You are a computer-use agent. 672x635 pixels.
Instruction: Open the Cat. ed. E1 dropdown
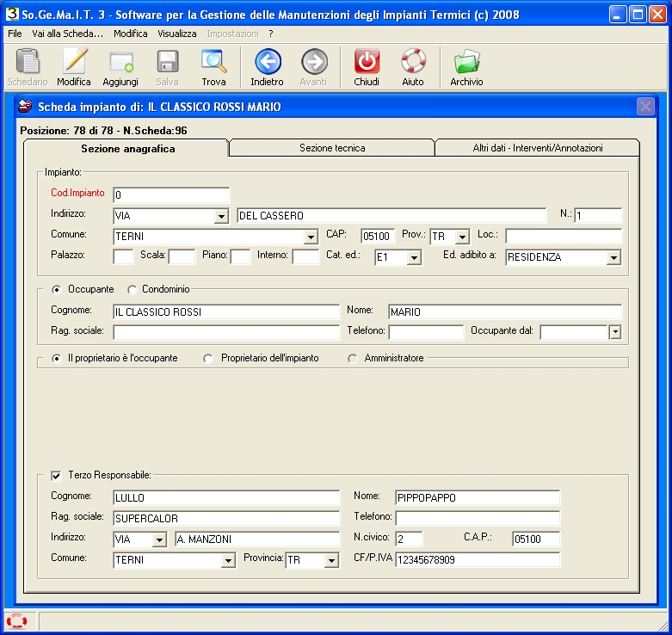point(414,257)
